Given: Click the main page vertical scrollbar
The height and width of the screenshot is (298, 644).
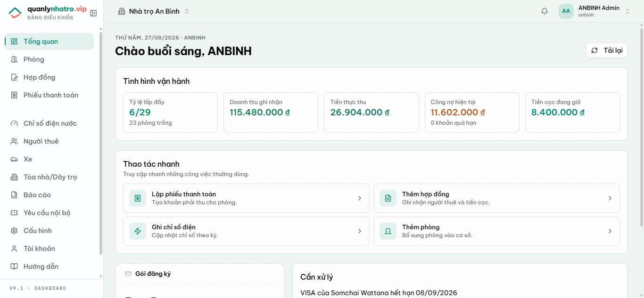Looking at the screenshot, I should coord(642,127).
